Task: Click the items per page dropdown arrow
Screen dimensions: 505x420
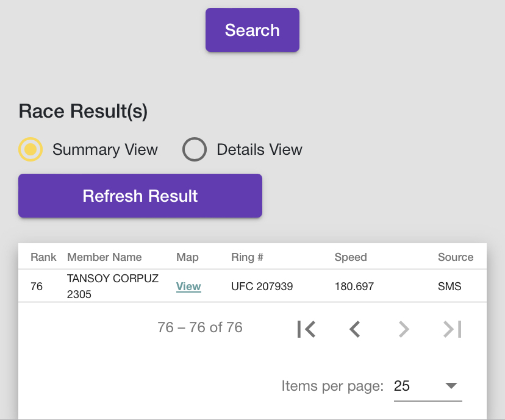Action: click(x=451, y=386)
